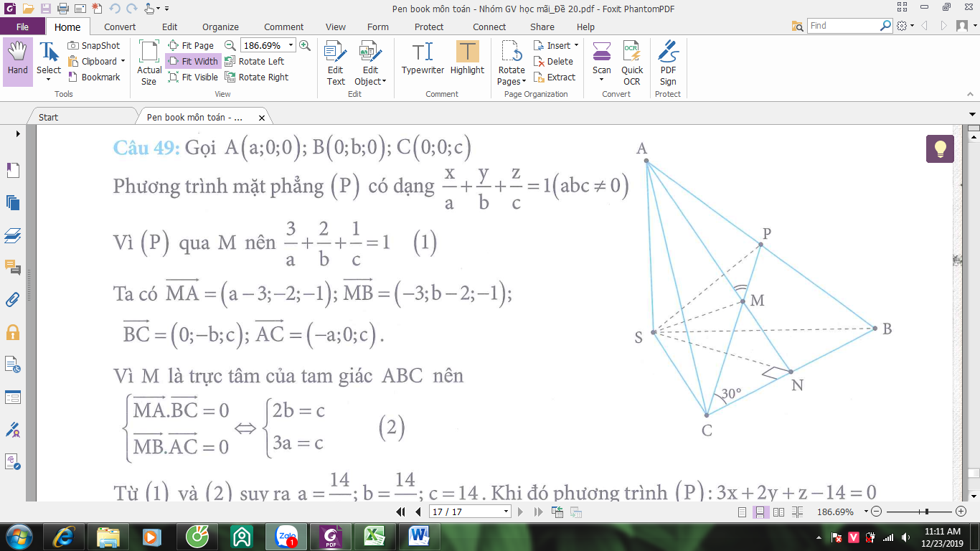This screenshot has height=551, width=980.
Task: Open the Comments panel in left sidebar
Action: coord(13,268)
